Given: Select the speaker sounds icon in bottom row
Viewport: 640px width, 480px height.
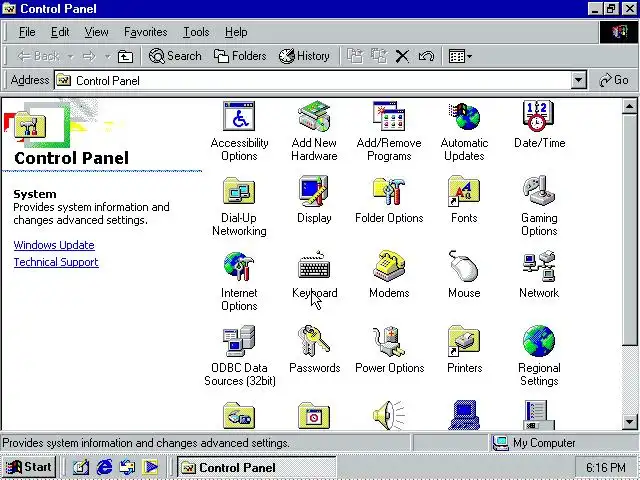Looking at the screenshot, I should point(389,415).
